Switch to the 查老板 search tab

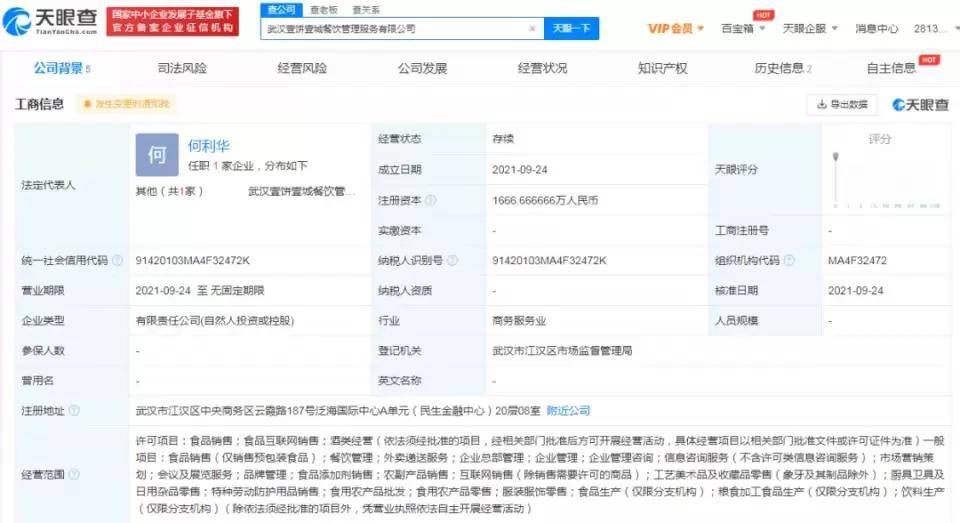coord(324,10)
